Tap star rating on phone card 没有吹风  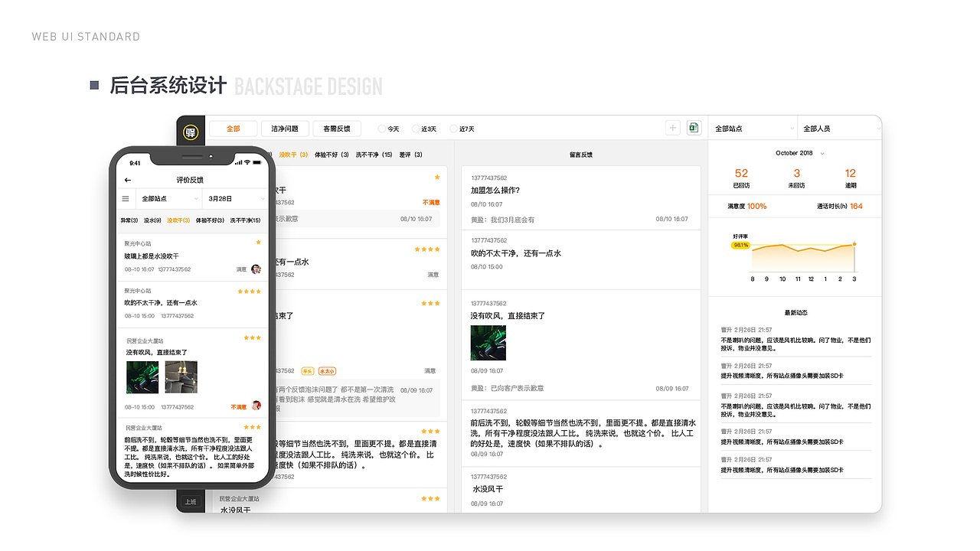coord(252,337)
